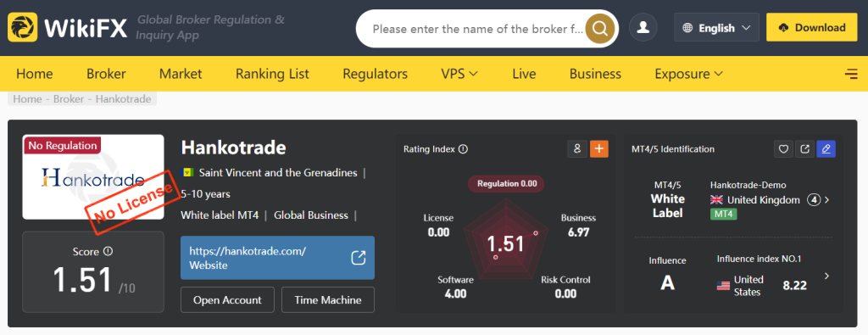
Task: Open the English language dropdown
Action: [x=716, y=28]
